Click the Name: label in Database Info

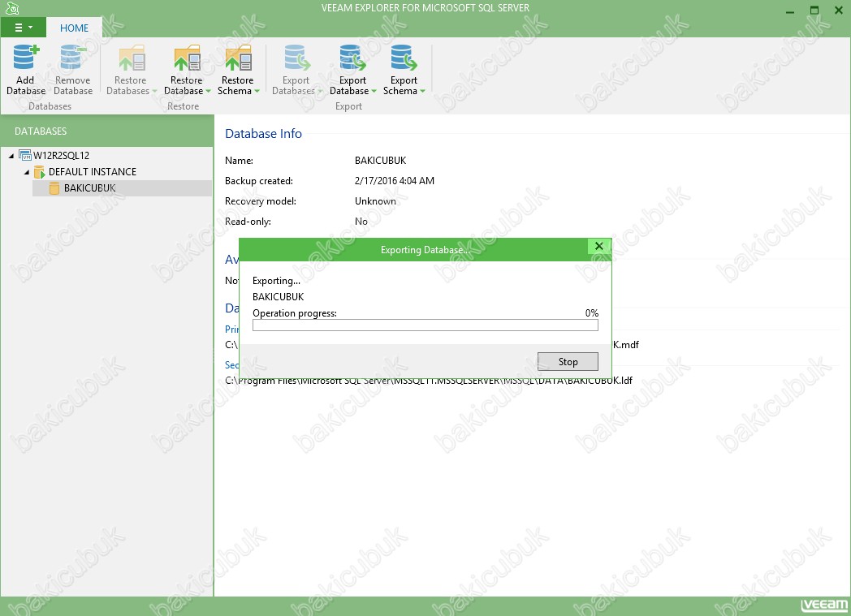click(x=239, y=161)
